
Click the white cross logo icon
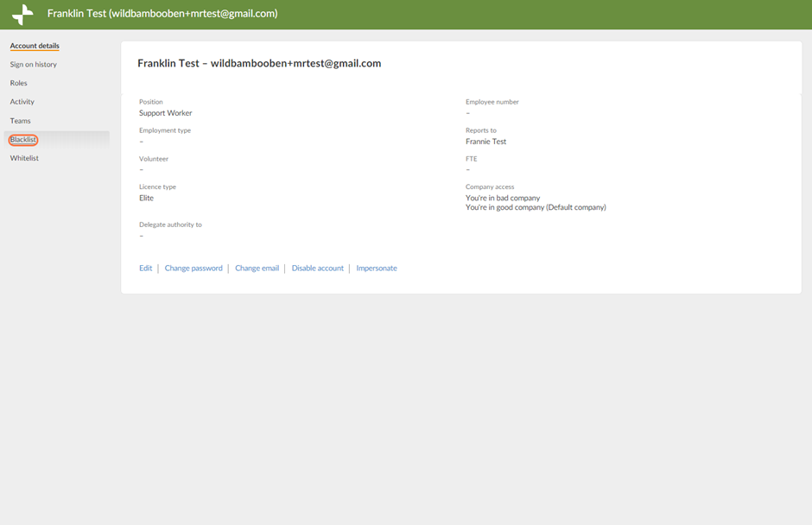22,15
